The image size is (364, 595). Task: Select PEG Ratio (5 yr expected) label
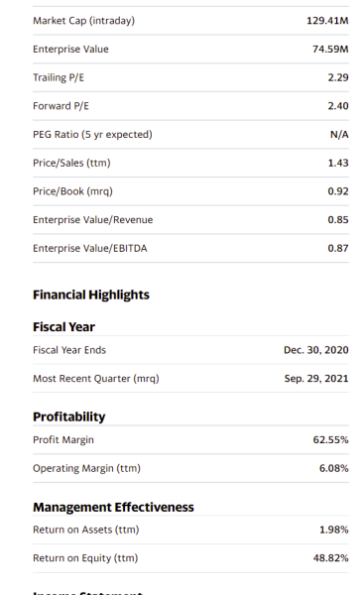92,134
